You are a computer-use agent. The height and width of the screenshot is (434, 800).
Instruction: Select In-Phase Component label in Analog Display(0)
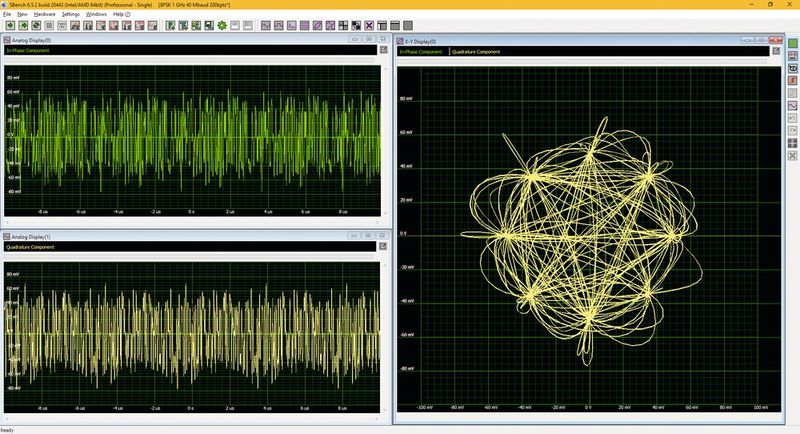click(28, 50)
